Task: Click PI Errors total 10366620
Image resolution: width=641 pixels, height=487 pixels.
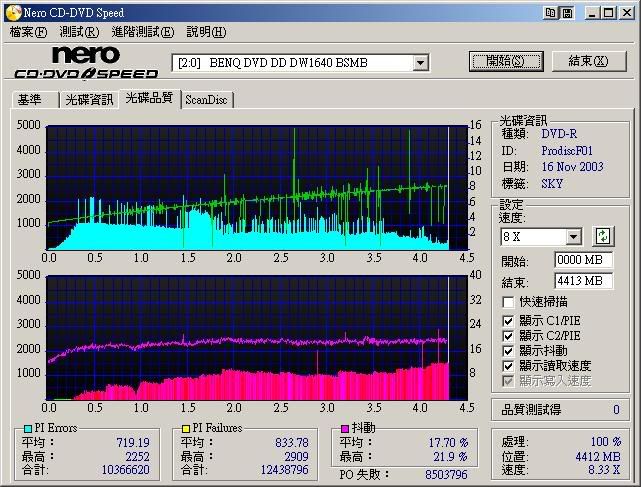Action: click(126, 470)
